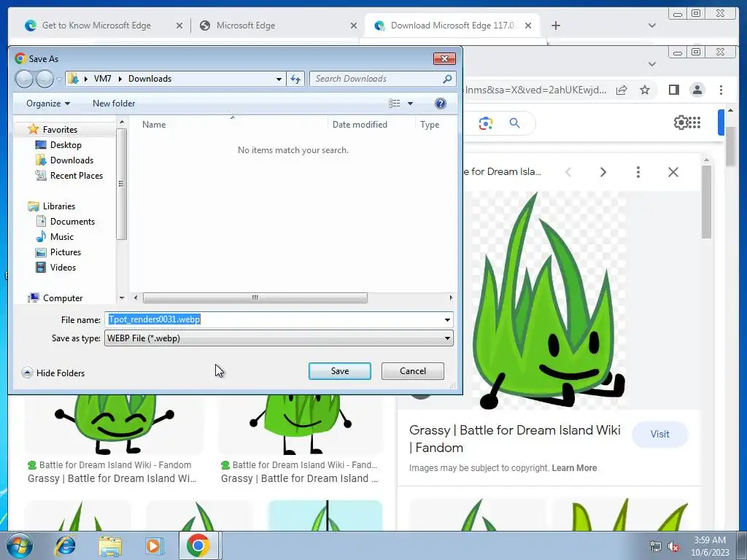Select Desktop in navigation pane

tap(66, 145)
